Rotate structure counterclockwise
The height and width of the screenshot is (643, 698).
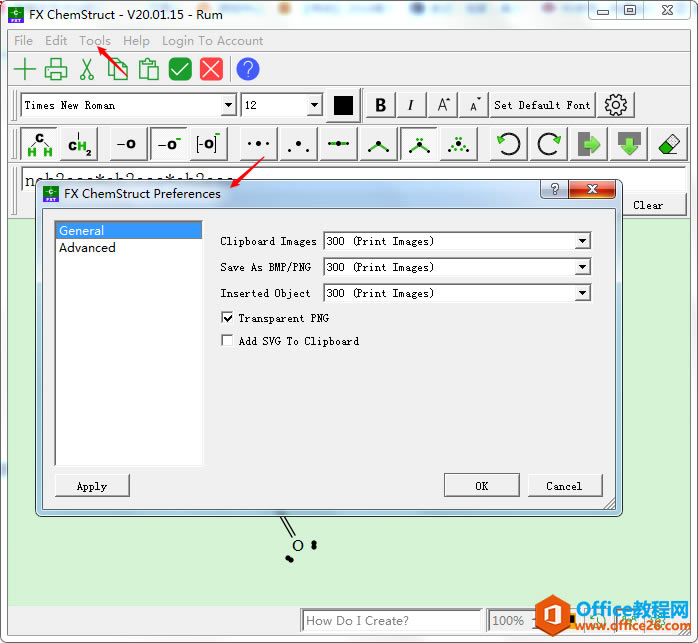click(x=508, y=144)
